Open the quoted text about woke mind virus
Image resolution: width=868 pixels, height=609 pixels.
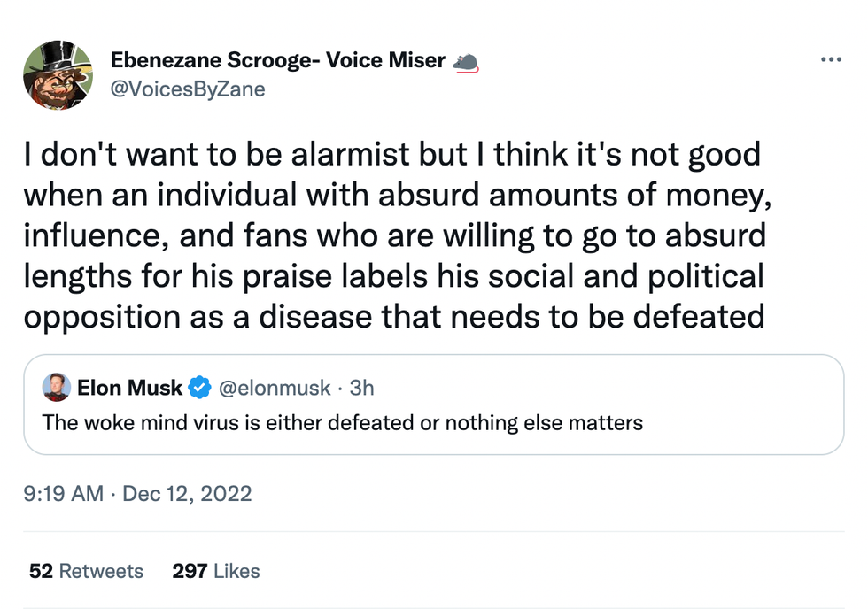point(342,422)
